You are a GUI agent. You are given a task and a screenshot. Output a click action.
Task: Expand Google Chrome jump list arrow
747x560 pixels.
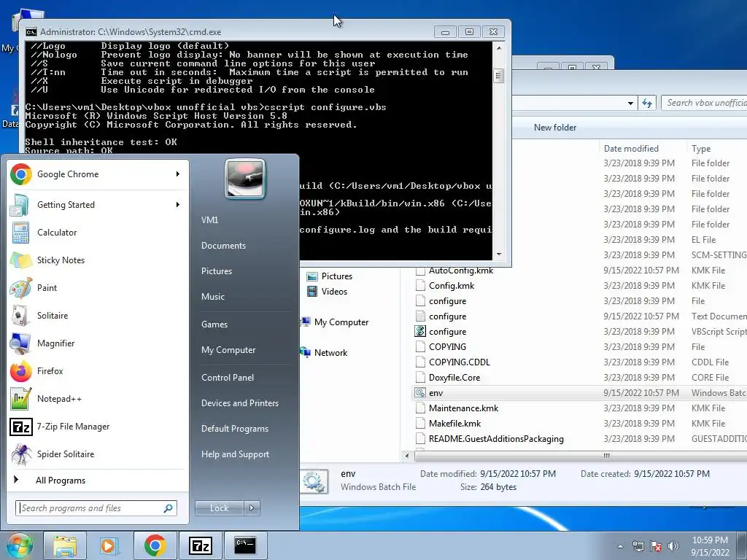tap(178, 174)
